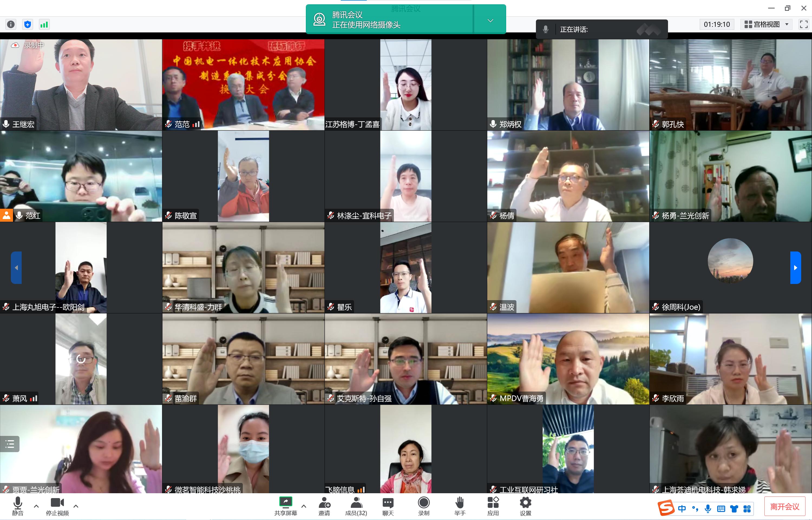
Task: Click name label MPDV曹海勇
Action: [521, 399]
